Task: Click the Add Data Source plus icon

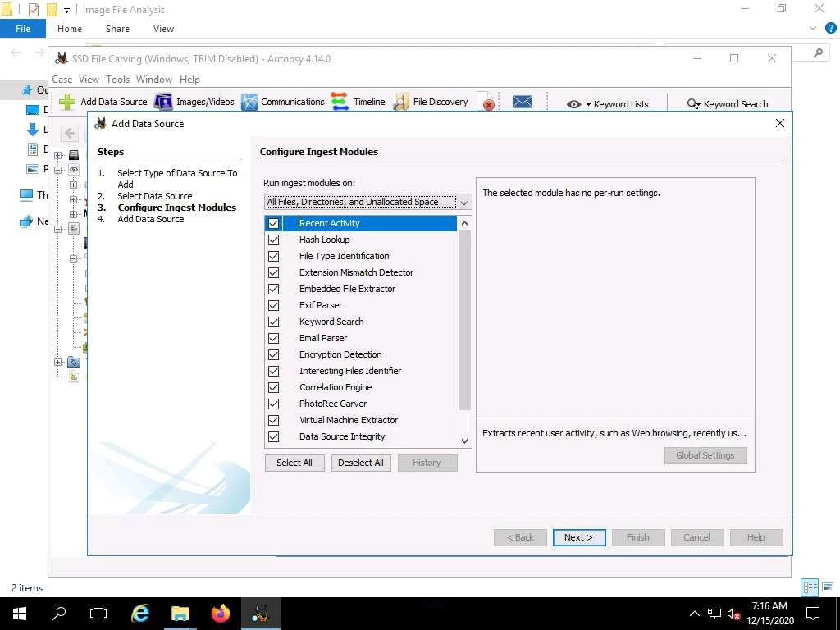Action: [x=67, y=102]
